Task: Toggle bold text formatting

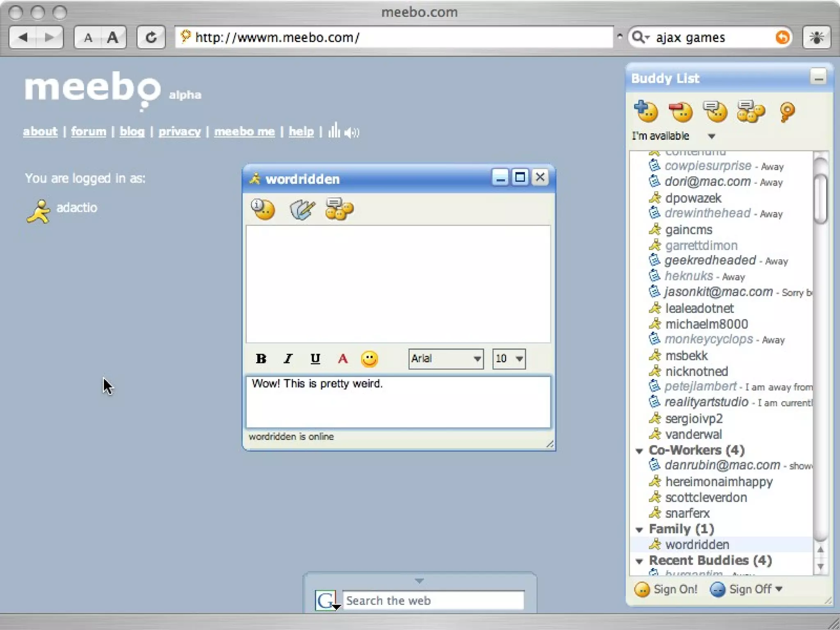Action: point(261,359)
